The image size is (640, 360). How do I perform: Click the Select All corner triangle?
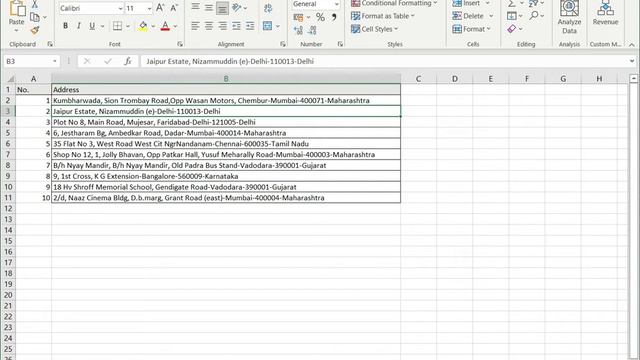pyautogui.click(x=10, y=78)
